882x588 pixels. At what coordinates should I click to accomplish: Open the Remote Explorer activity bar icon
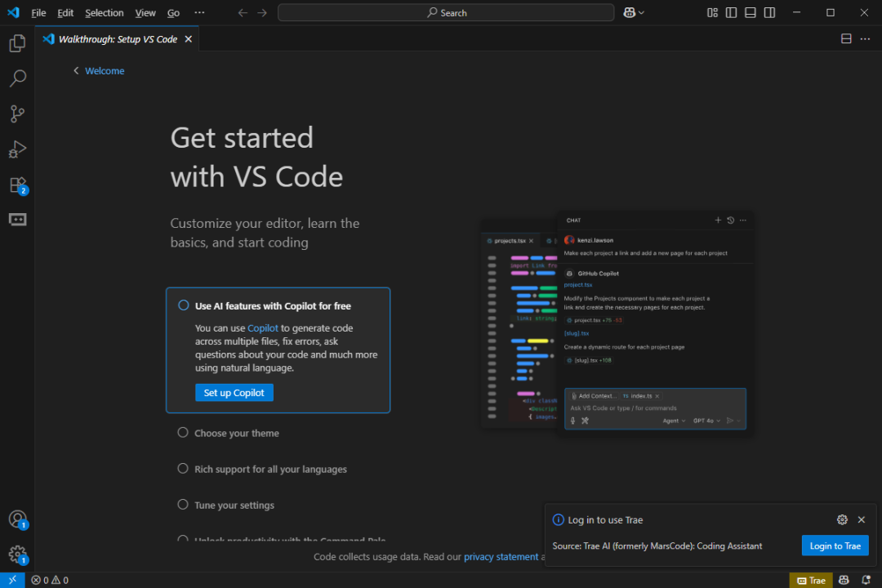(x=17, y=220)
